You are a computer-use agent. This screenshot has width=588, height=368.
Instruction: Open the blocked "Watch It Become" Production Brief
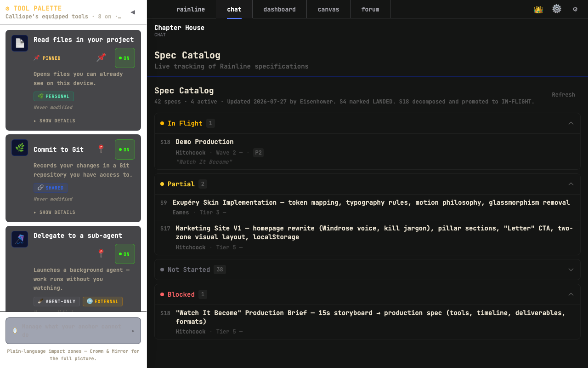point(367,322)
